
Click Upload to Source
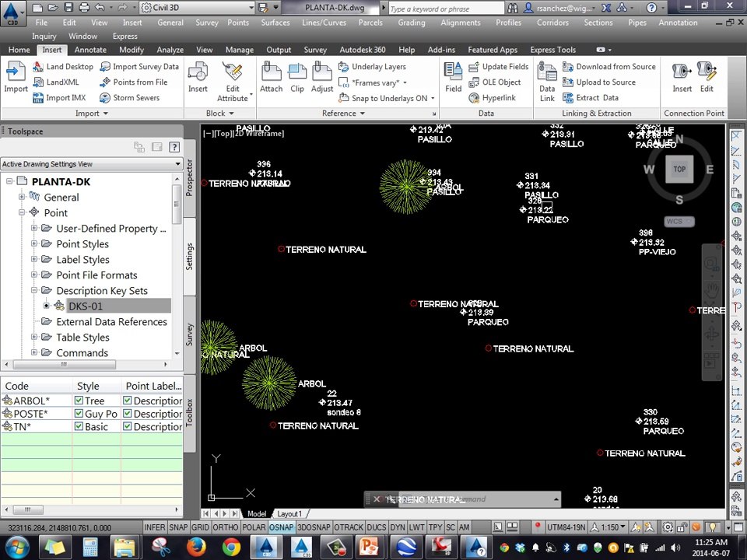point(599,82)
